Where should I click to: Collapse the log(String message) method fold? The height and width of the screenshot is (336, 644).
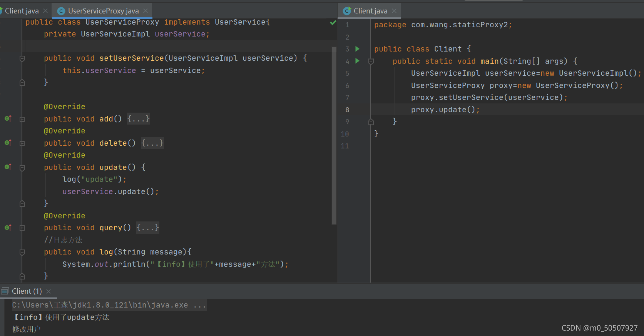(22, 252)
